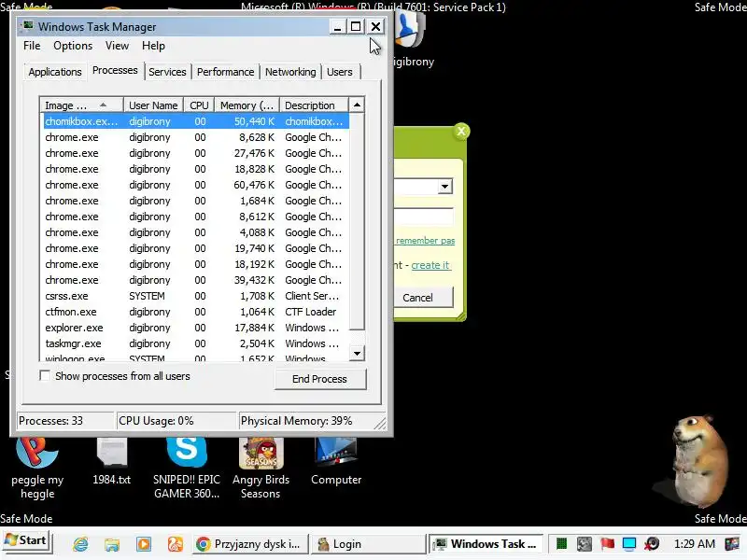Switch to the Users tab
This screenshot has height=560, width=747.
340,72
